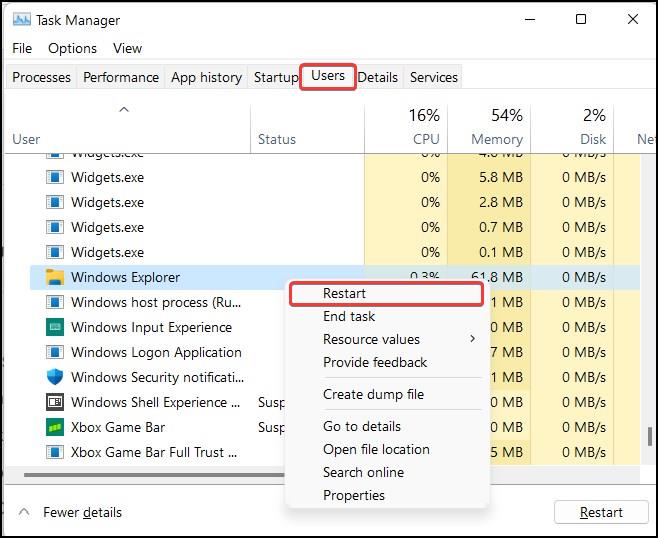The height and width of the screenshot is (538, 658).
Task: Choose End task in context menu
Action: point(349,316)
